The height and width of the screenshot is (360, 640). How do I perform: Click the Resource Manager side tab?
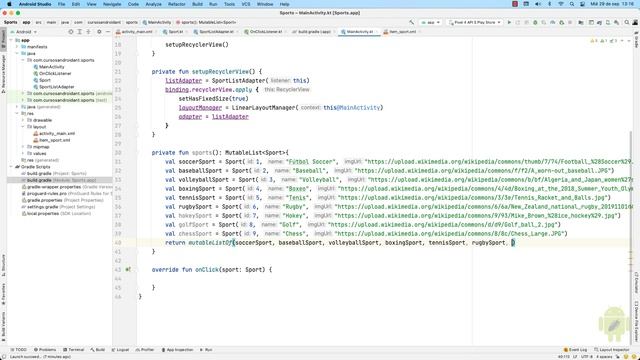point(4,73)
